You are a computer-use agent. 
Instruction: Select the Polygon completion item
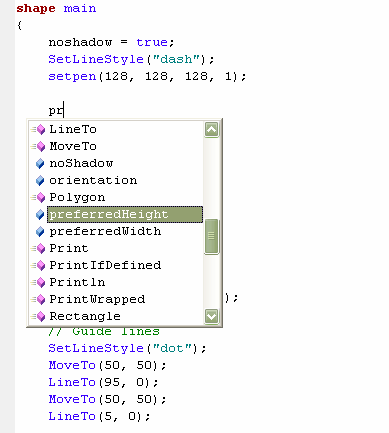pos(77,197)
